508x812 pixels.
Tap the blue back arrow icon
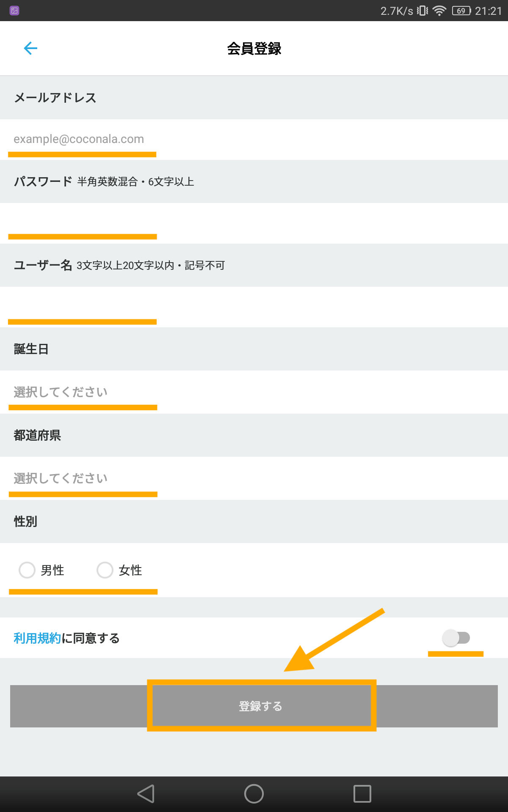click(30, 48)
